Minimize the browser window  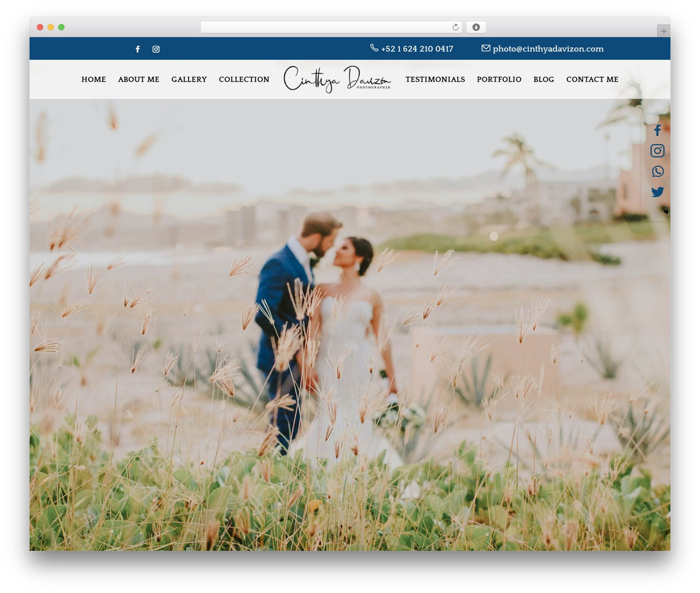click(x=51, y=27)
